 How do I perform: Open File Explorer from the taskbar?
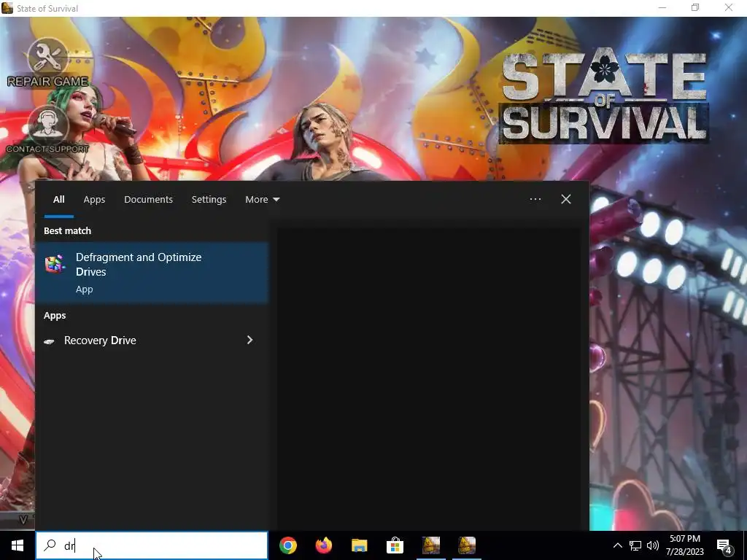359,545
